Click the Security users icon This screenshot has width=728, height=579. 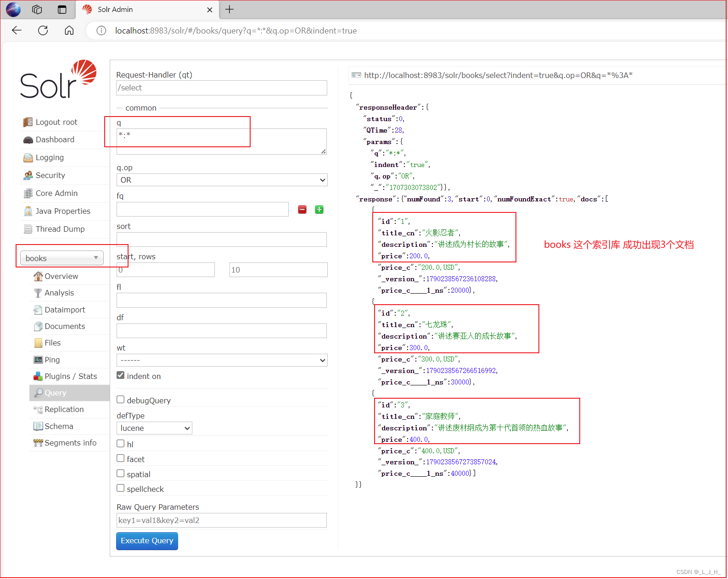pos(28,175)
